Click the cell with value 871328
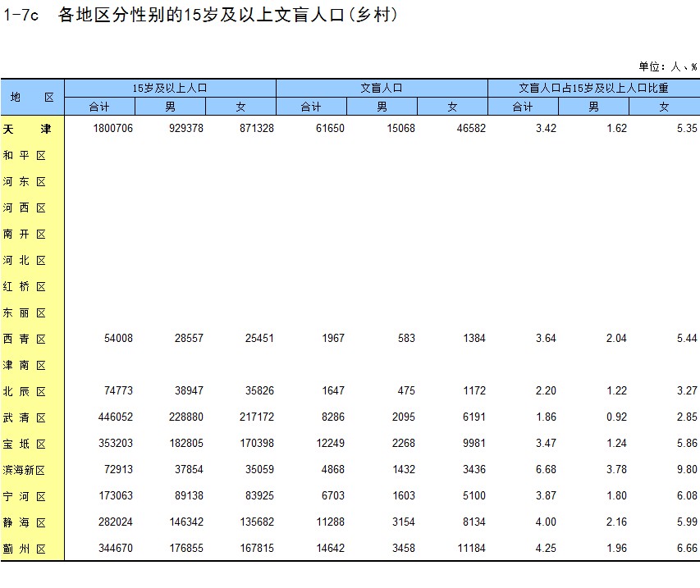 (257, 129)
